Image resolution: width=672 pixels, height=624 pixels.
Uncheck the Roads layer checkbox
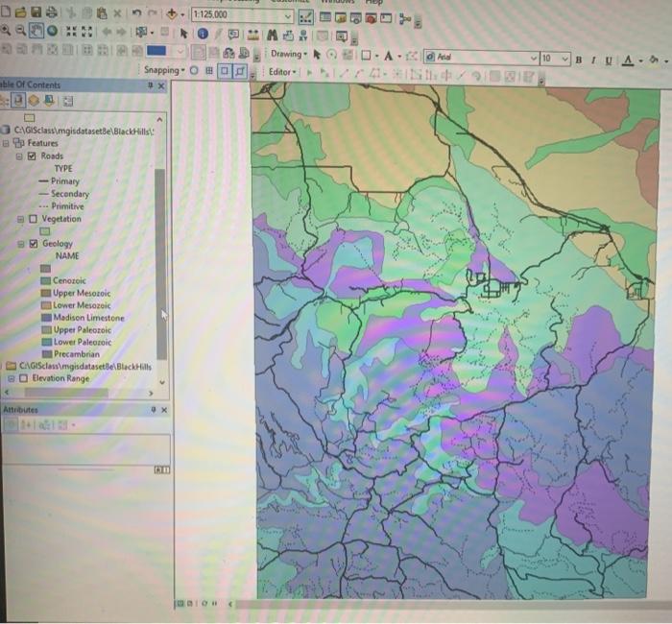[x=32, y=156]
